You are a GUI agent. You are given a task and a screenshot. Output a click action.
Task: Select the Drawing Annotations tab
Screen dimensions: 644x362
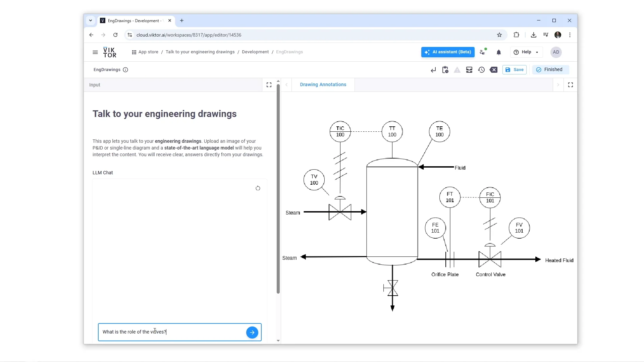[323, 85]
